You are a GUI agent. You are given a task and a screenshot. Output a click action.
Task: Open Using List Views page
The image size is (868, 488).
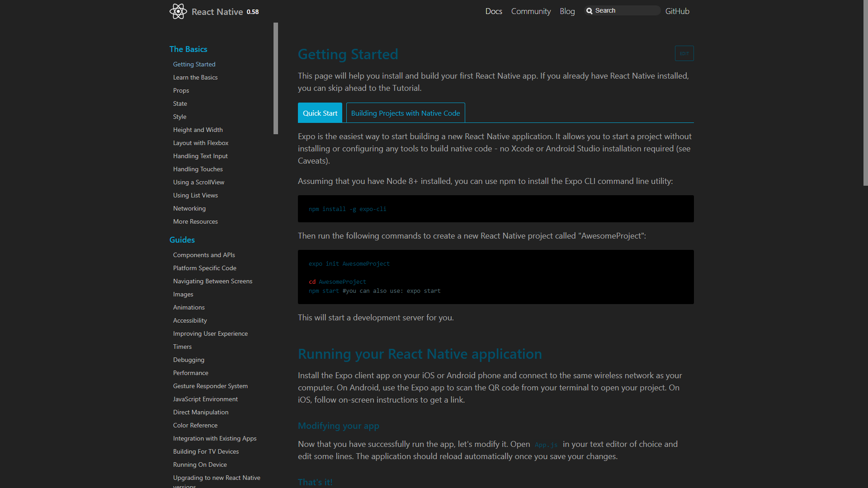[x=195, y=195]
